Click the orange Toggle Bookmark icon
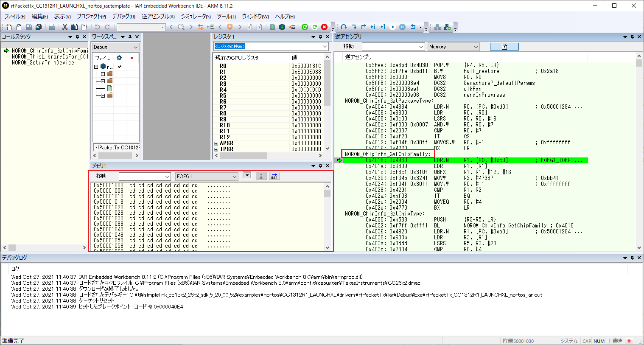This screenshot has width=644, height=345. (230, 27)
